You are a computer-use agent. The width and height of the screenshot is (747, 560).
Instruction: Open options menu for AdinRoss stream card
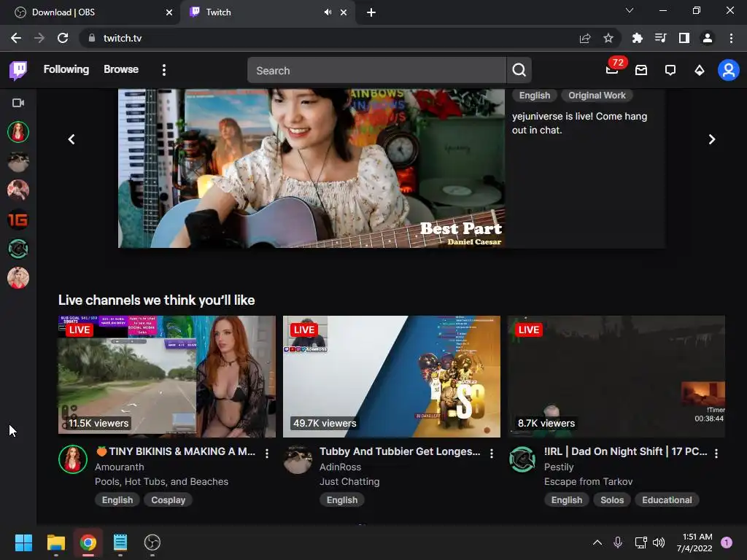coord(492,454)
